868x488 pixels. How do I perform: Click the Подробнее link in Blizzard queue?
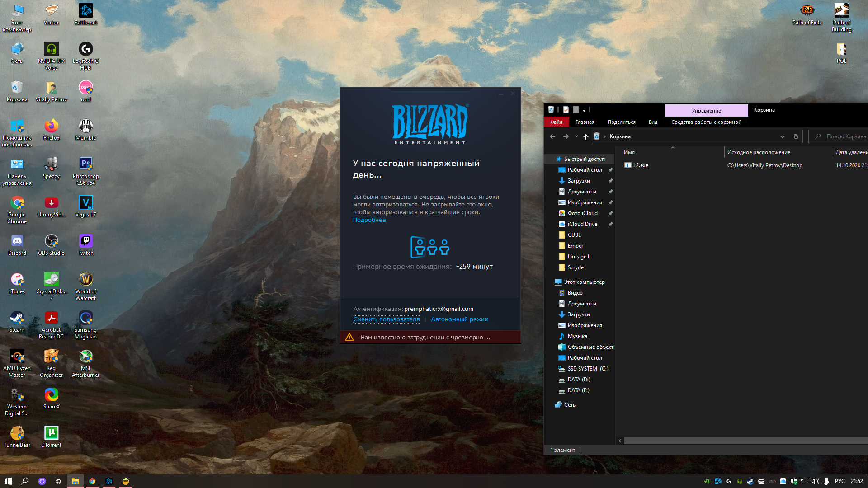point(369,220)
